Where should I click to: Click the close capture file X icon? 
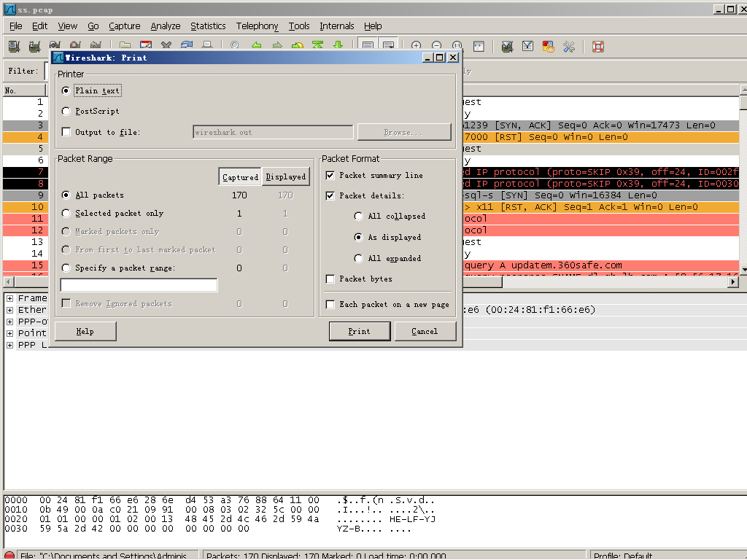click(166, 46)
